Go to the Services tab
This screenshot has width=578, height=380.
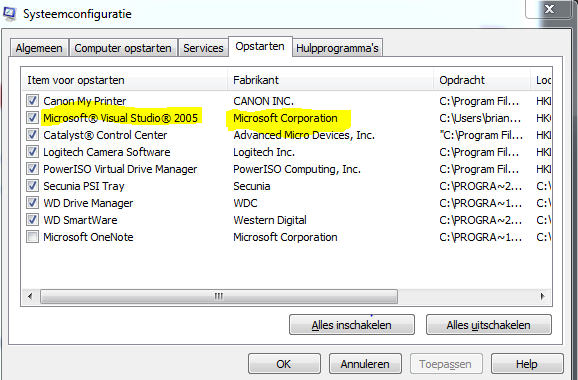click(x=203, y=48)
